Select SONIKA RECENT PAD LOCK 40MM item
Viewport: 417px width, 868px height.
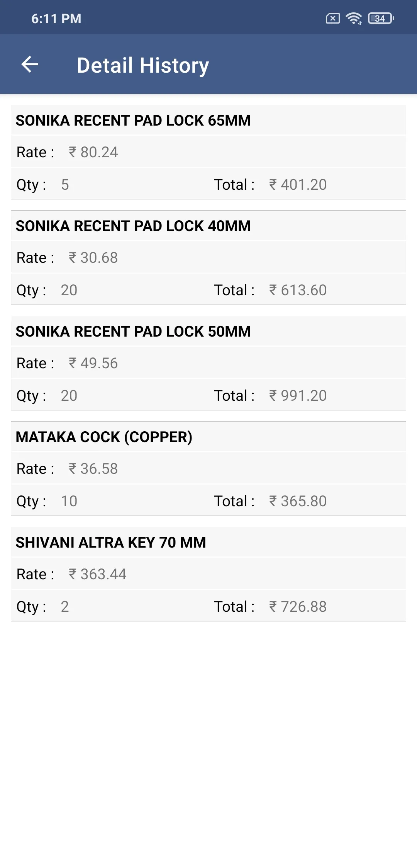pyautogui.click(x=133, y=226)
